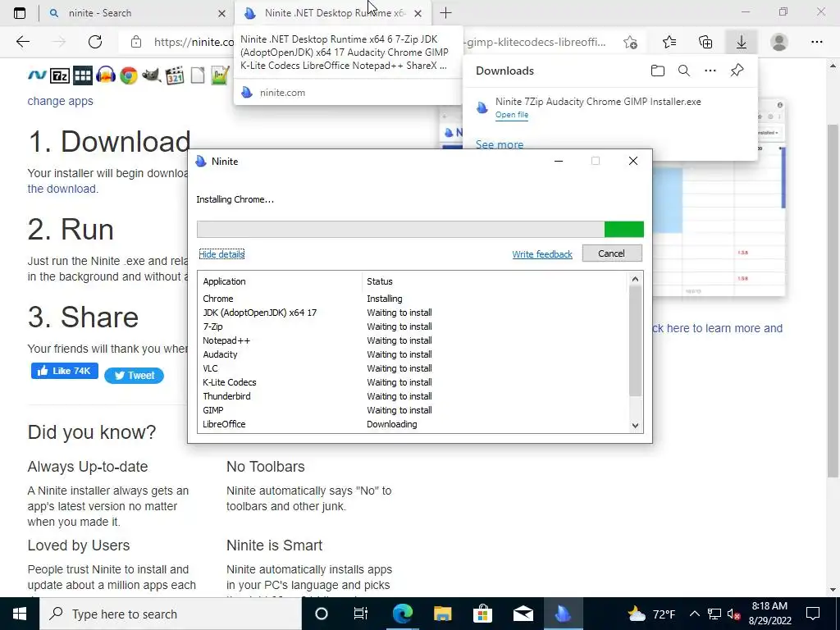Open more options in Downloads panel
Viewport: 840px width, 630px height.
[x=710, y=71]
